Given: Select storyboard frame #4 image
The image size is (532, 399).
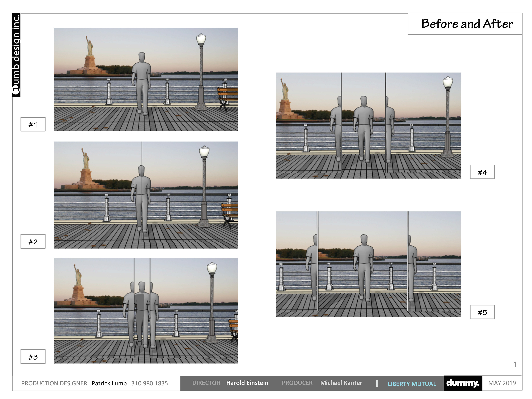Looking at the screenshot, I should (368, 125).
